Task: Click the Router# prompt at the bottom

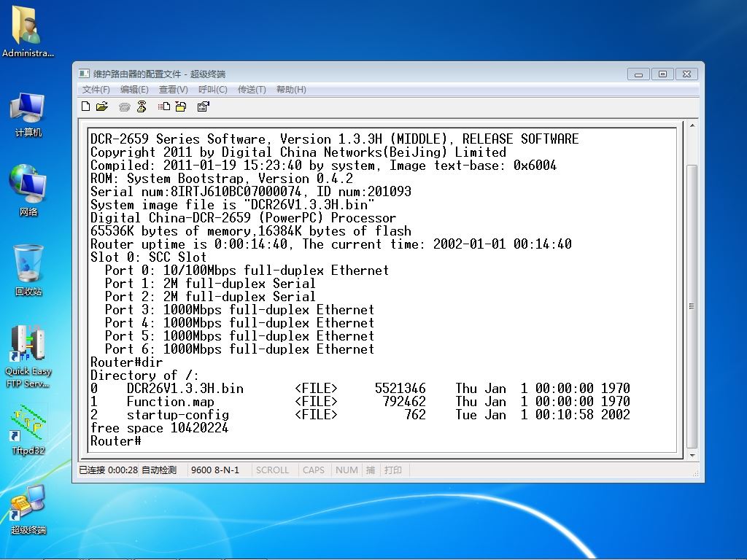Action: tap(116, 441)
